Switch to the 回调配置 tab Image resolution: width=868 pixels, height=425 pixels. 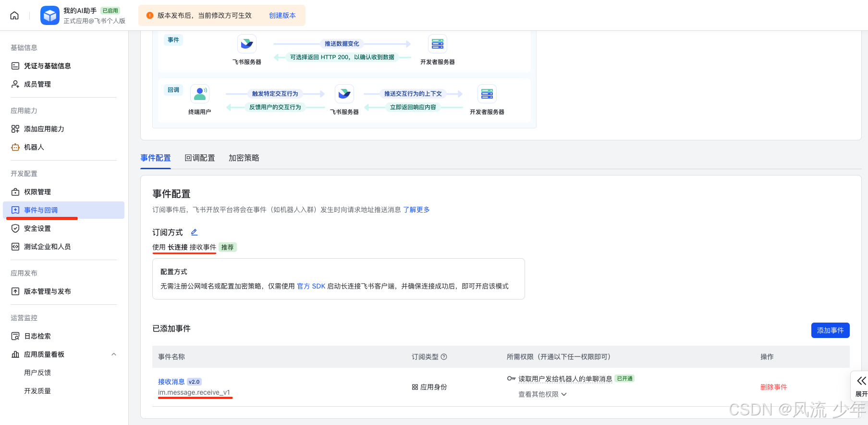point(200,158)
